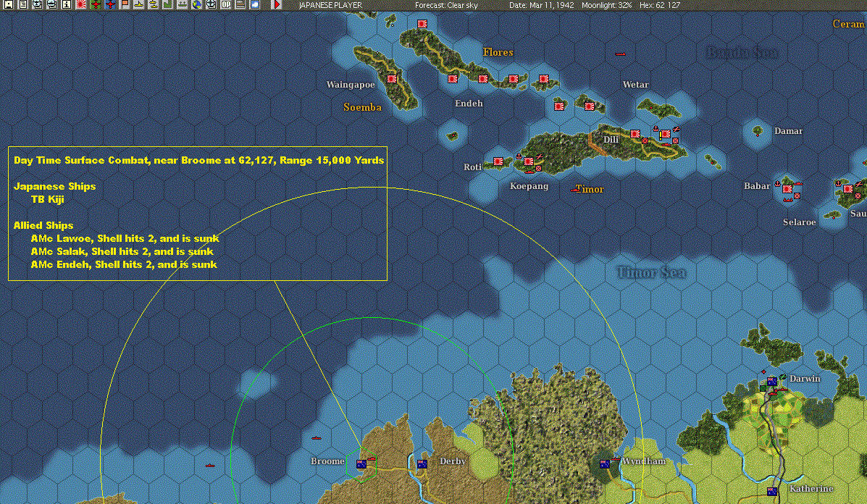Click the JAPANESE PLAYER status text

coord(330,5)
